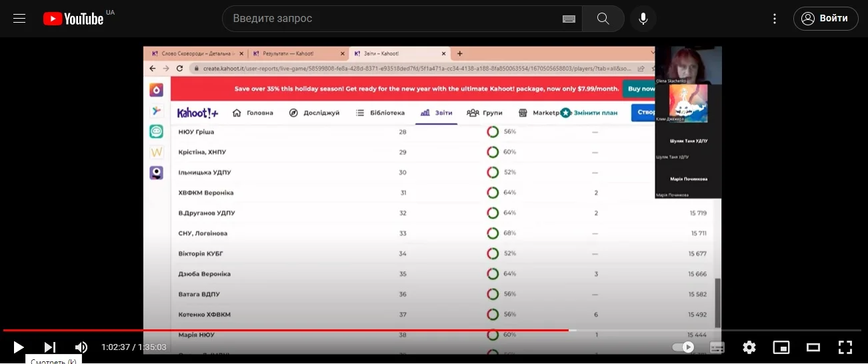Toggle the autoplay switch
This screenshot has height=364, width=868.
683,347
